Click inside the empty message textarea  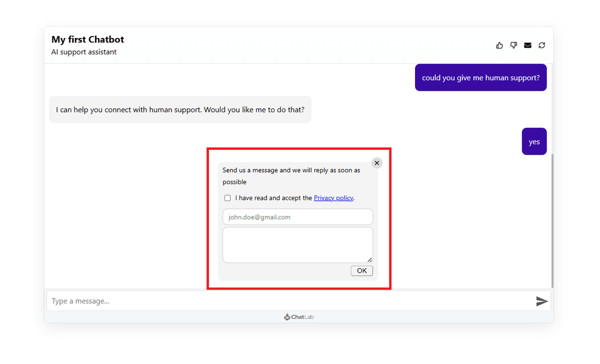(297, 245)
